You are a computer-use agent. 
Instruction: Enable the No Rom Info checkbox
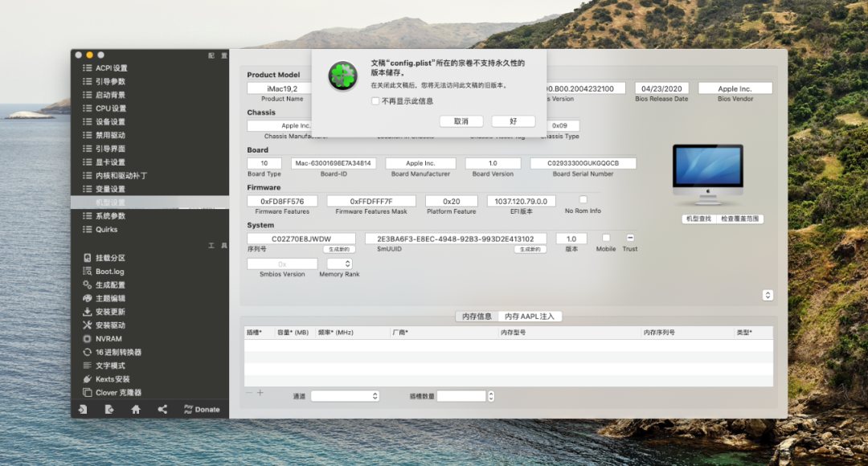click(583, 200)
